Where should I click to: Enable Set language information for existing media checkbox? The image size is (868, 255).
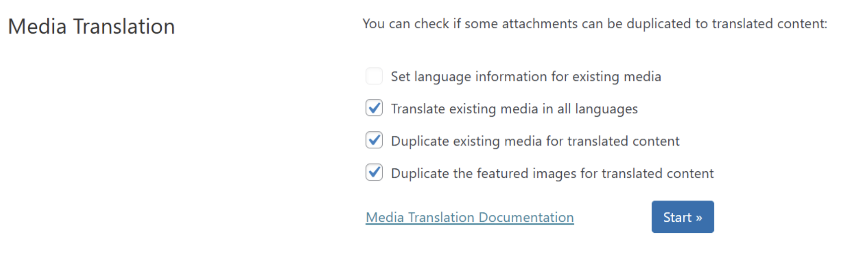click(374, 76)
